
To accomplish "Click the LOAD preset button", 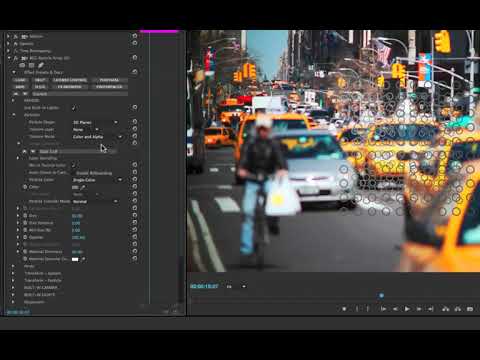I will [20, 80].
